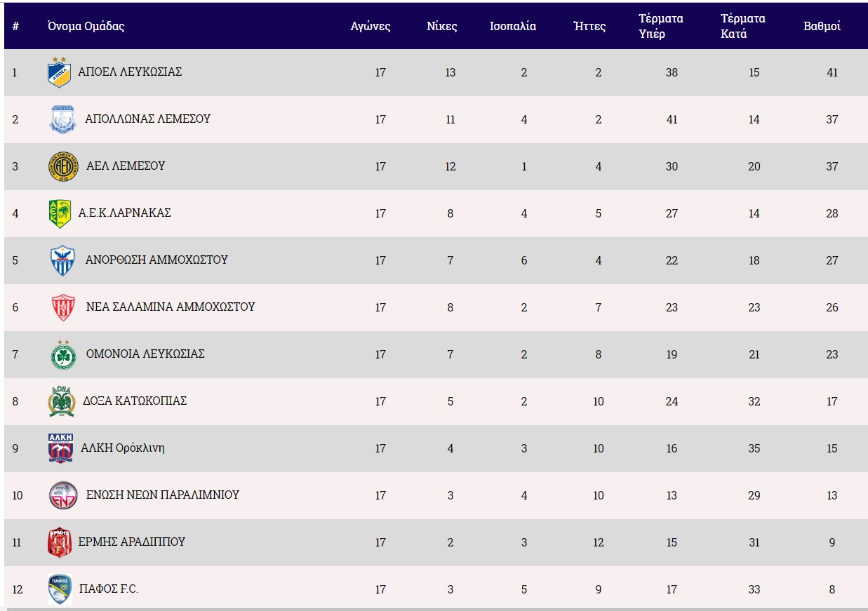This screenshot has width=868, height=611.
Task: Click the ΕΝΩΣΗ ΝΕΩΝ ΠΑΡΑΛΙΜΝΙΟΥ team crest
Action: 62,495
